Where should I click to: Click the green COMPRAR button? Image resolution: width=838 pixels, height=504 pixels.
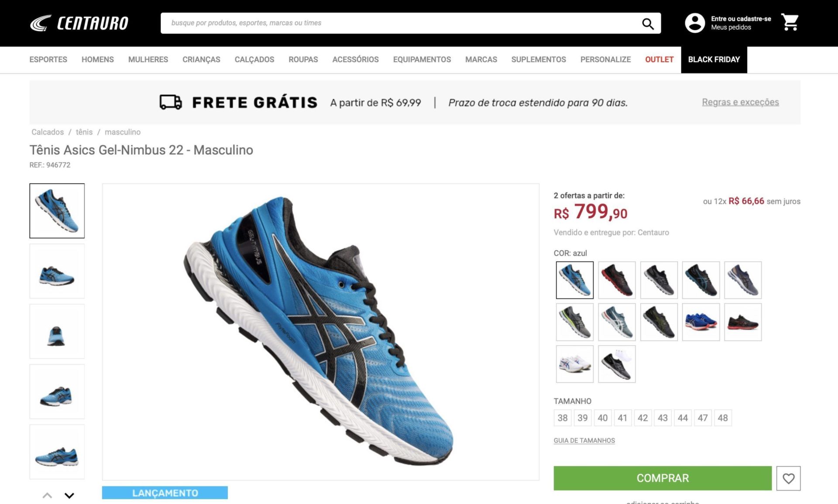(x=663, y=478)
